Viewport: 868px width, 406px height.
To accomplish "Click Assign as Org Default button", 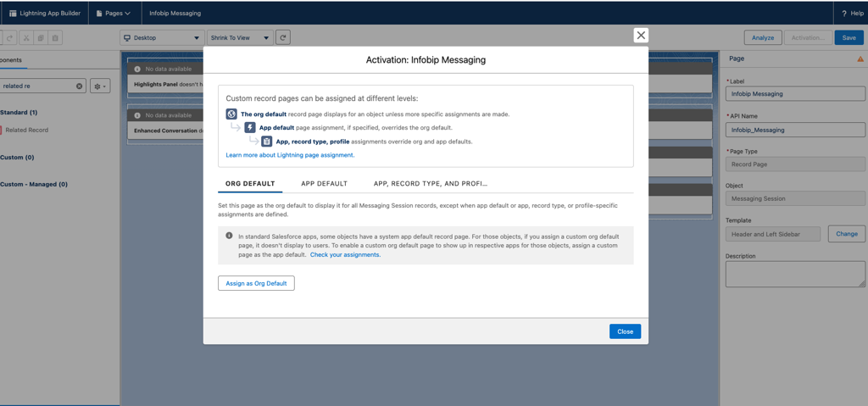I will [x=256, y=283].
